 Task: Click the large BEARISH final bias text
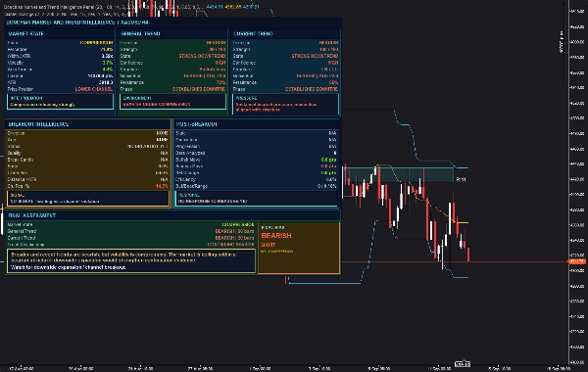point(276,236)
